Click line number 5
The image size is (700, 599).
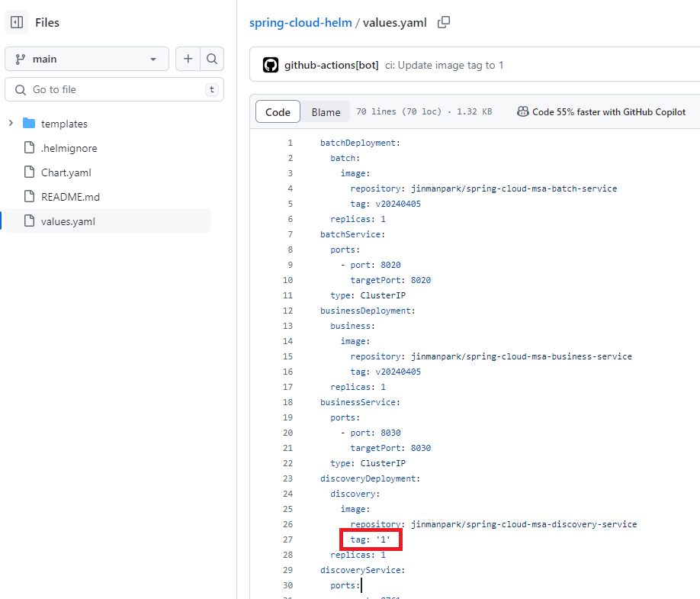click(x=291, y=204)
